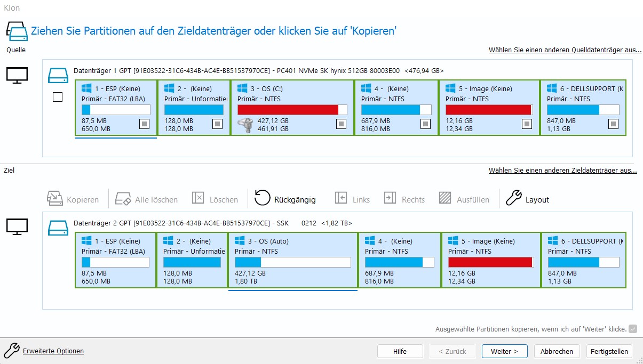Screen dimensions: 643x364
Task: Click the BitLocker key icon on source OS (C:)
Action: 245,125
